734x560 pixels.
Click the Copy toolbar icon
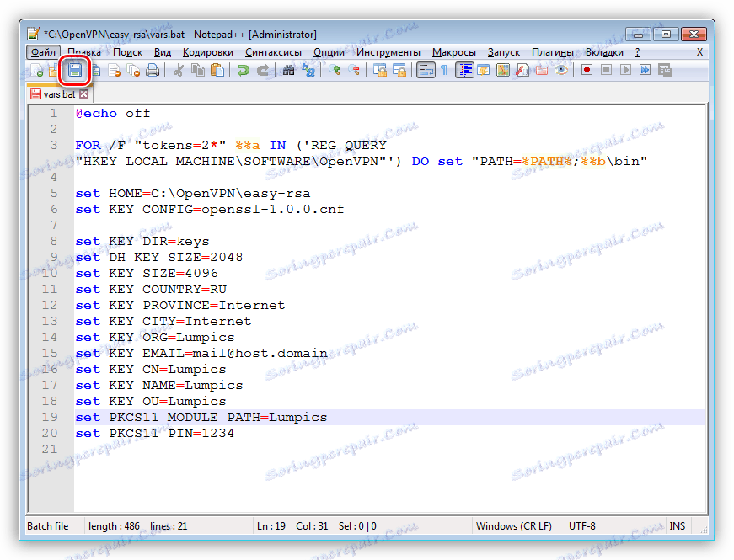pyautogui.click(x=198, y=70)
